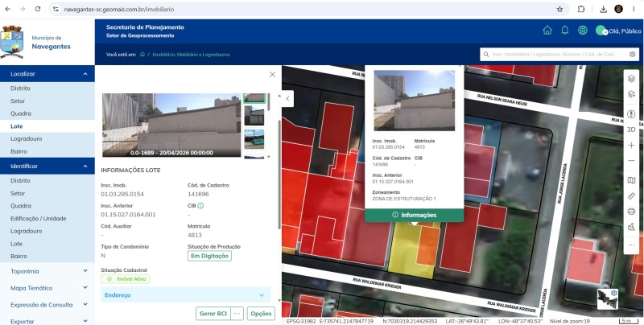
Task: Open notifications bell icon
Action: coord(565,31)
